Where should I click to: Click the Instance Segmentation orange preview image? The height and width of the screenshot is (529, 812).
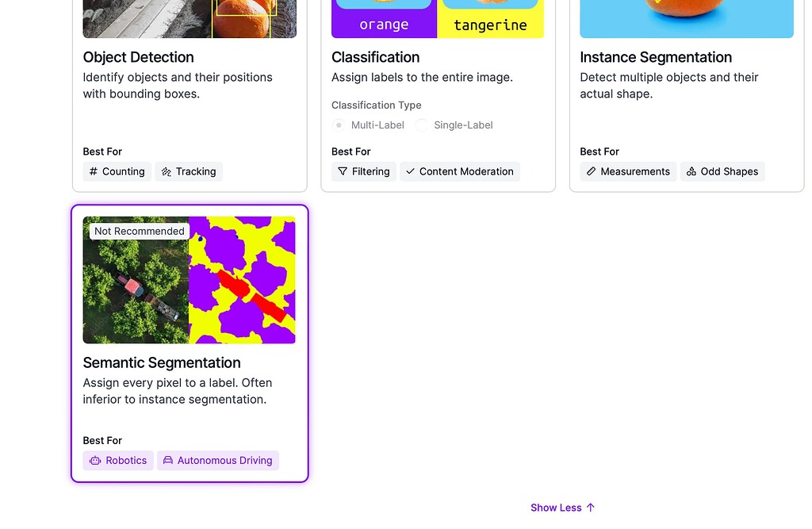pos(686,16)
